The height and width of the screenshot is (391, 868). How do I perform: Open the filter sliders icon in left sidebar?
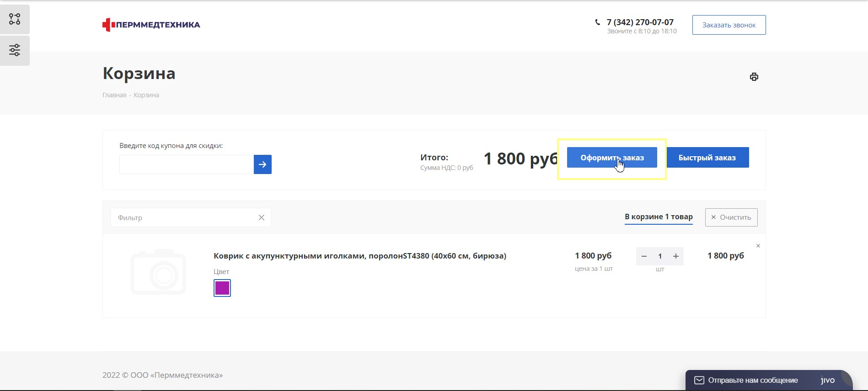(x=15, y=50)
